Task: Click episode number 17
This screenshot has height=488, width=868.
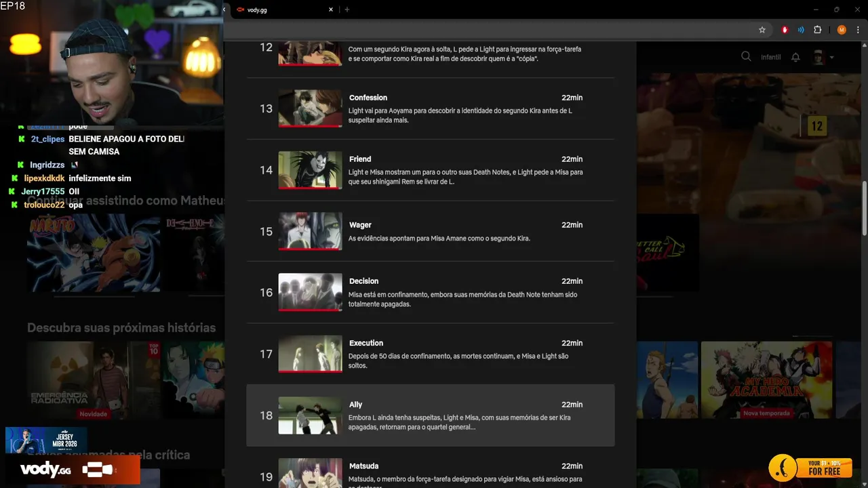Action: pos(266,354)
